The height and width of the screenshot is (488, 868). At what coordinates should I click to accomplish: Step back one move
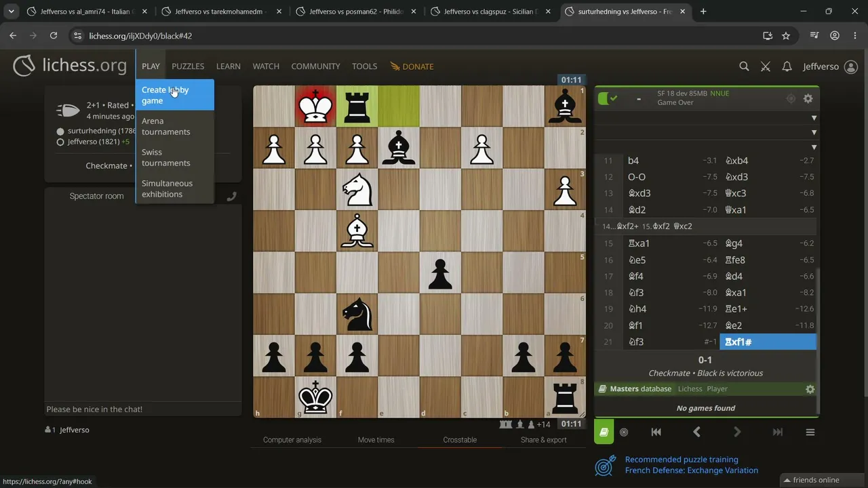click(696, 432)
